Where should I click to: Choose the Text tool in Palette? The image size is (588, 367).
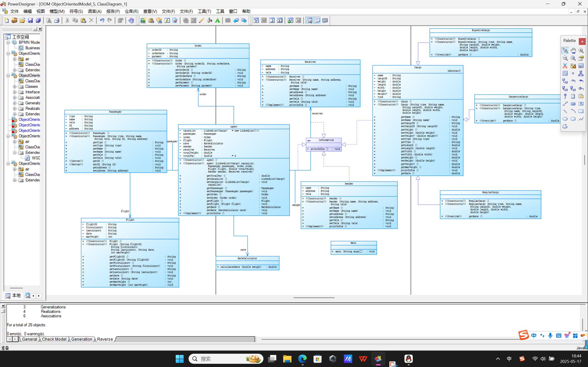(x=581, y=104)
